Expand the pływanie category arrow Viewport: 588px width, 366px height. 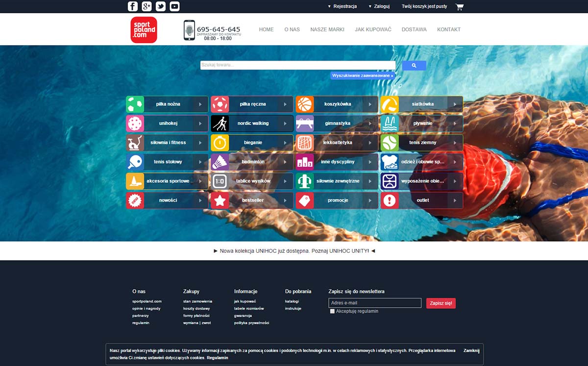(455, 123)
